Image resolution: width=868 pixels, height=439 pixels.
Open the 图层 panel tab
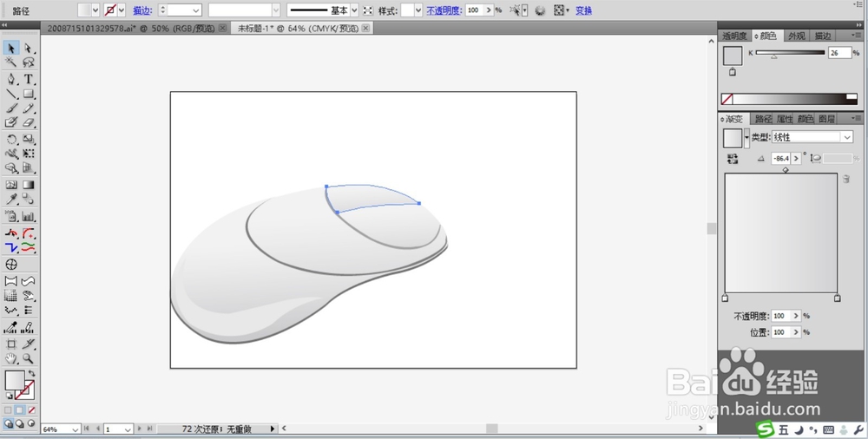pos(827,119)
